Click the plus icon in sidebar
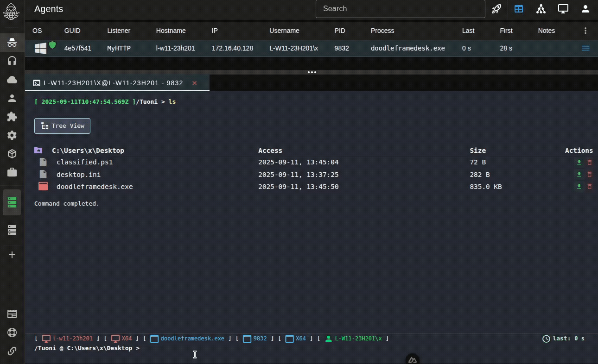The width and height of the screenshot is (598, 364). [12, 255]
